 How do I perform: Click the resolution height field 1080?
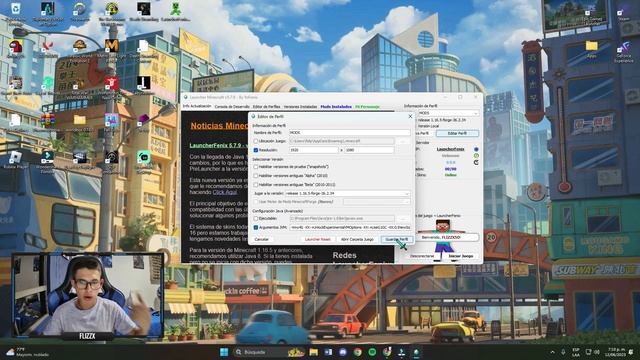[369, 150]
